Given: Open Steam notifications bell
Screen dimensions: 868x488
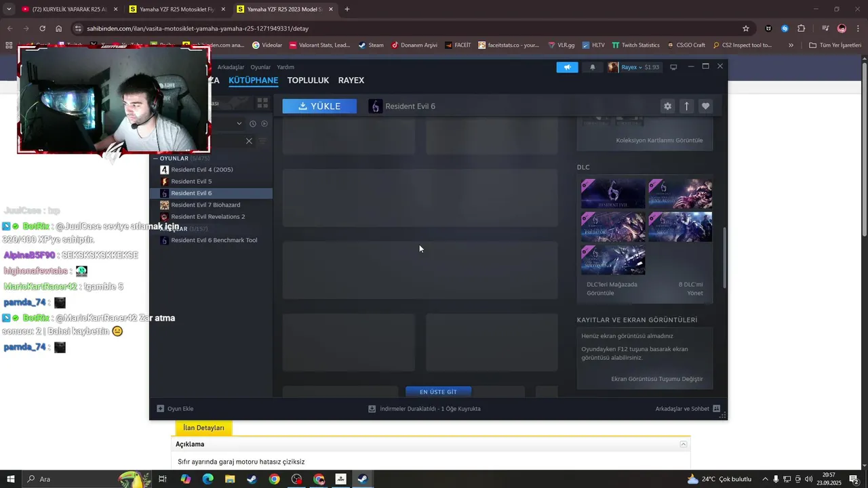Looking at the screenshot, I should (593, 67).
